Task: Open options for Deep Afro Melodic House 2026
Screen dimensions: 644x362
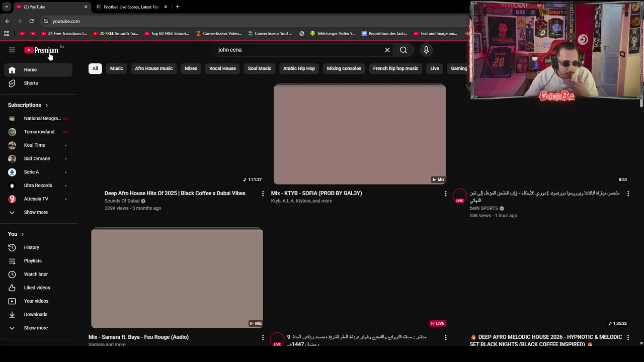Action: (628, 337)
